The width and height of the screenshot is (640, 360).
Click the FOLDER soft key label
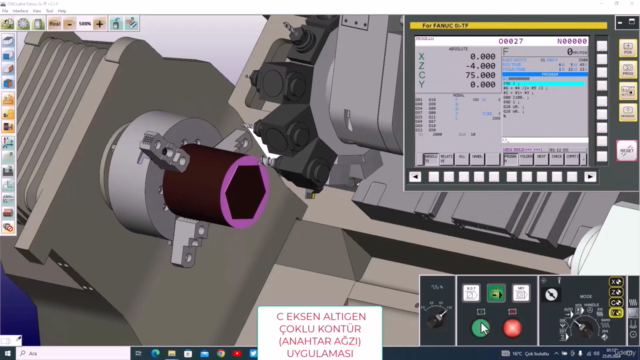coord(526,159)
